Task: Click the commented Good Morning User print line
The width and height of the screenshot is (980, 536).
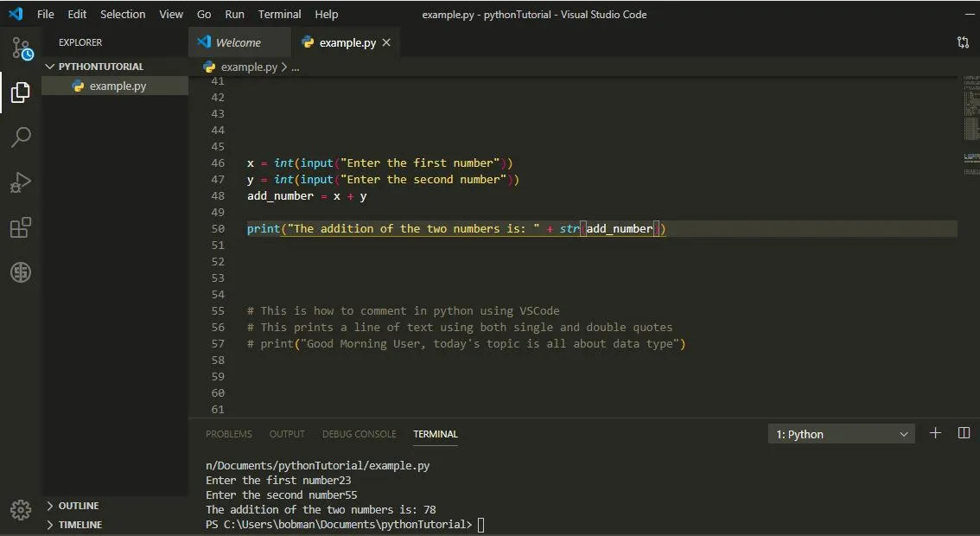Action: (x=467, y=344)
